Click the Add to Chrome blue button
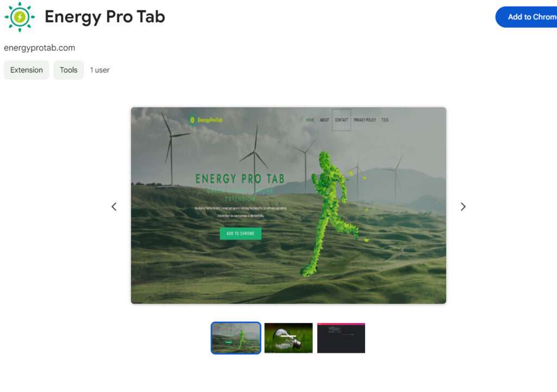The width and height of the screenshot is (557, 392). (x=527, y=17)
